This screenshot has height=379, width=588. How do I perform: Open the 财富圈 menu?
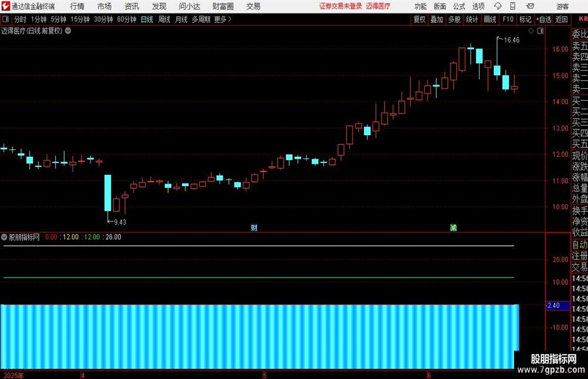coord(223,6)
